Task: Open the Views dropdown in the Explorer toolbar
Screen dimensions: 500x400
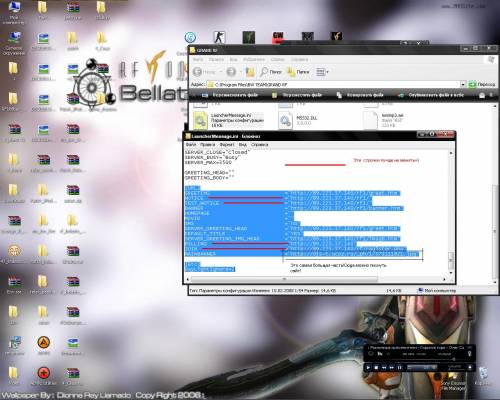Action: coord(322,72)
